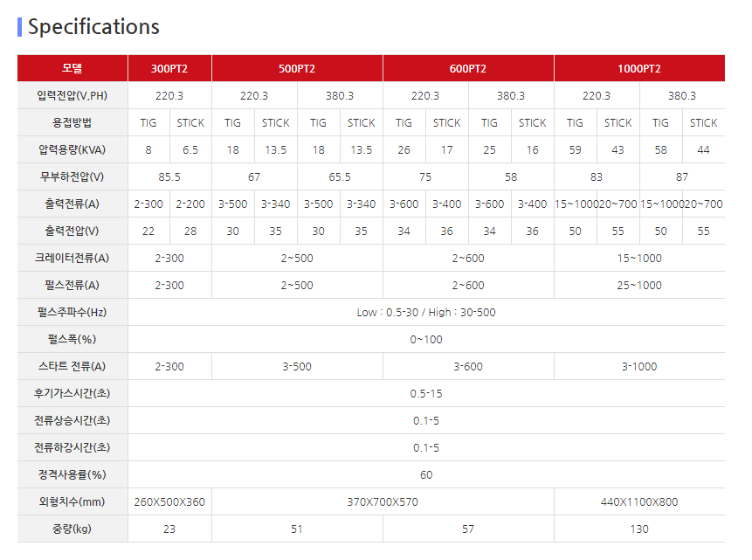Click the 0~100 pulse width value
Viewport: 752px width, 560px height.
coord(426,340)
